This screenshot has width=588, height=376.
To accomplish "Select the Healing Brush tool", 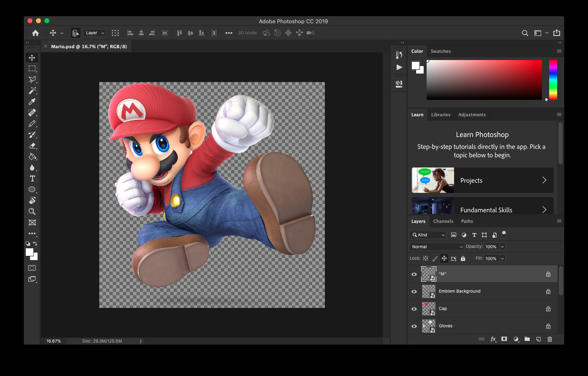I will pos(32,113).
